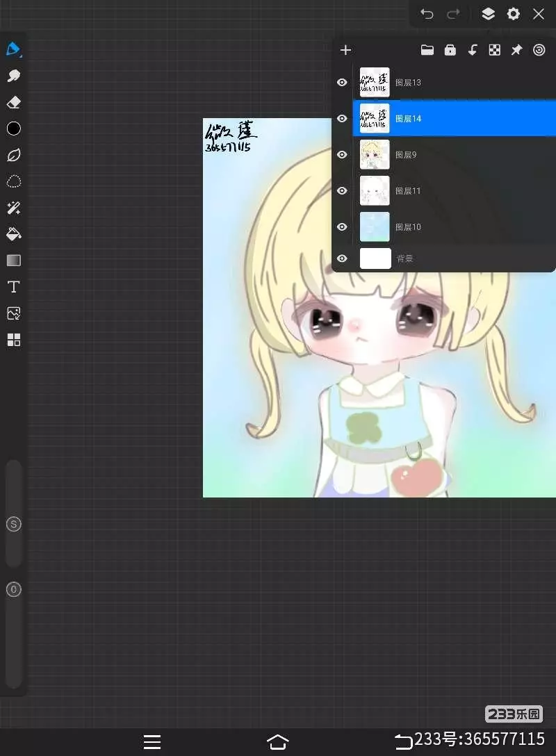This screenshot has width=556, height=756.
Task: Select layer 图层14 thumbnail
Action: click(375, 119)
